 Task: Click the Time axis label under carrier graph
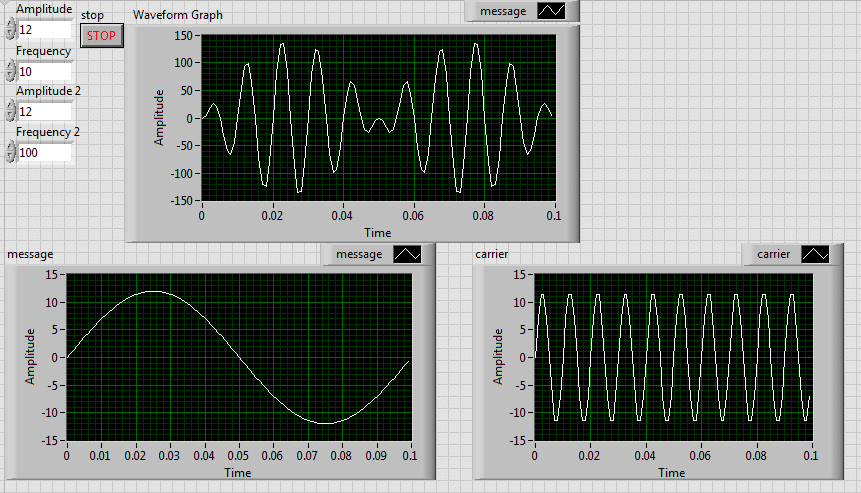671,472
